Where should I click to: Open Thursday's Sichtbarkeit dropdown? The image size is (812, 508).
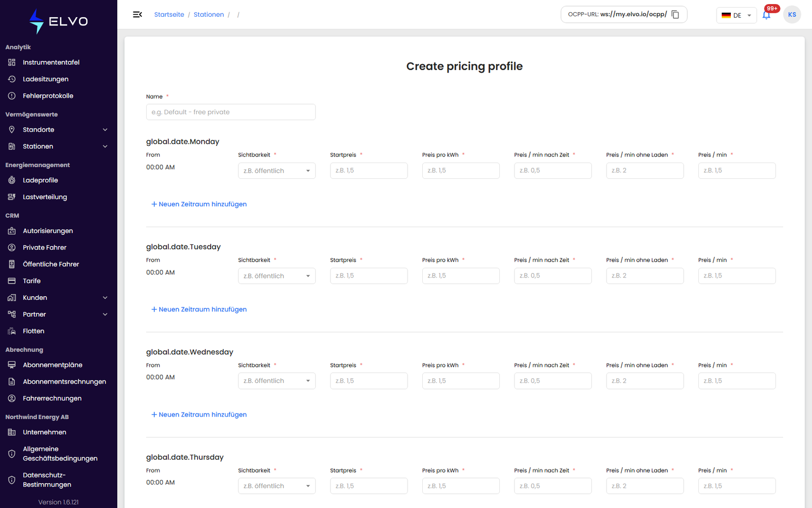tap(277, 486)
